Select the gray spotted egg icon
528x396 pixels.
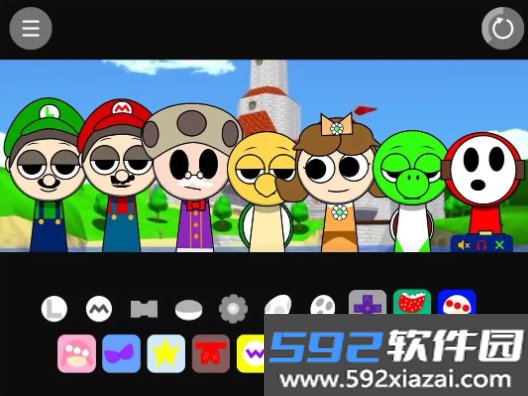pyautogui.click(x=278, y=305)
